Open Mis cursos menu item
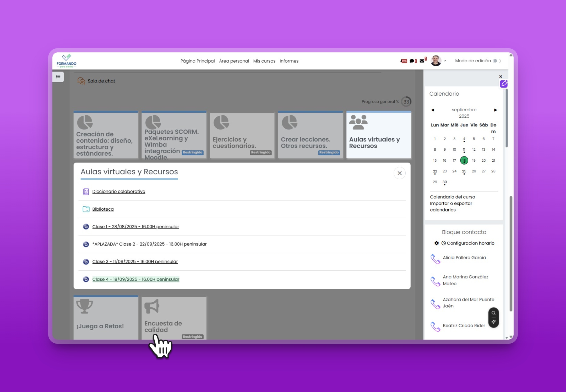This screenshot has width=566, height=392. pyautogui.click(x=264, y=61)
